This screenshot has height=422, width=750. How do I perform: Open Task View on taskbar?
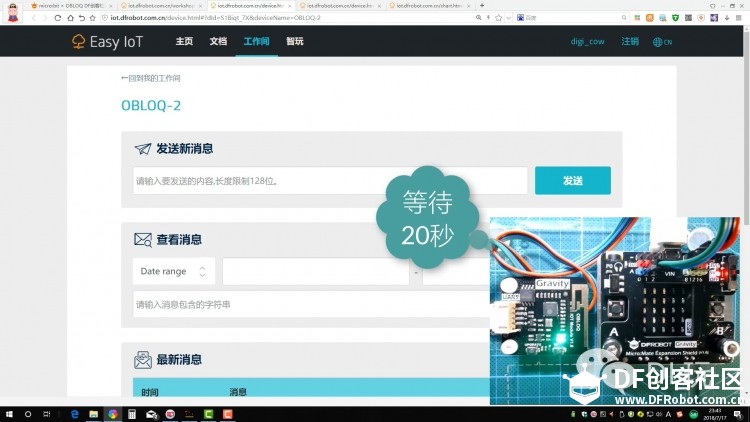(46, 414)
